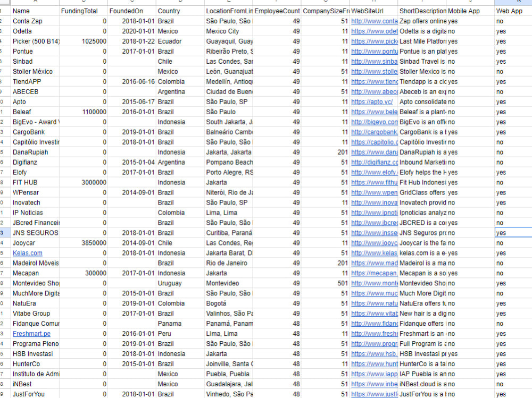Select the EmployeeCount header cell
532x398 pixels.
click(277, 11)
